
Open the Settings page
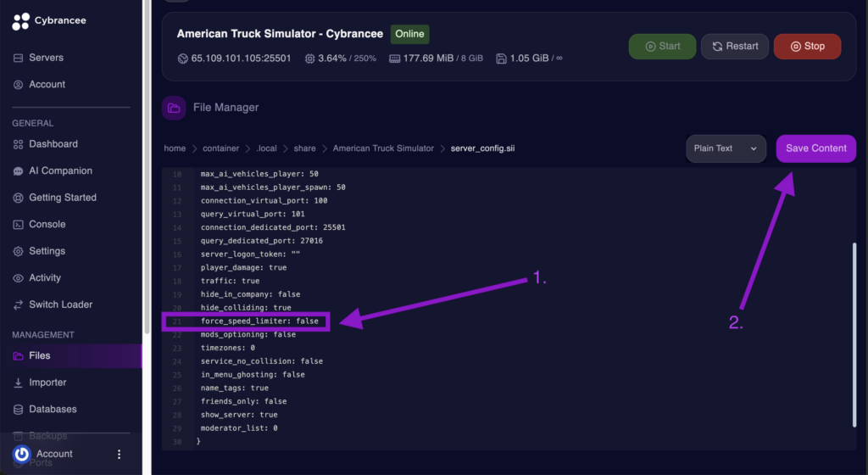click(47, 251)
